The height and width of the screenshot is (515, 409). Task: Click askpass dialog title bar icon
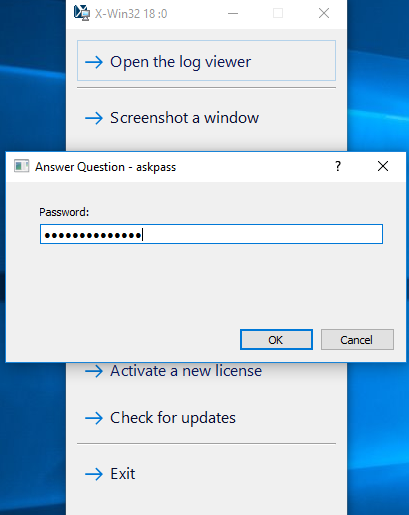pyautogui.click(x=22, y=166)
